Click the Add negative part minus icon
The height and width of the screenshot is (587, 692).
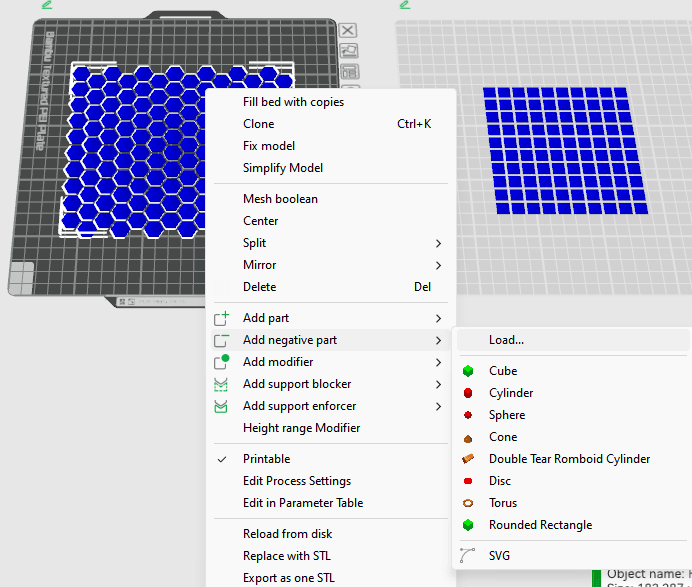(221, 340)
